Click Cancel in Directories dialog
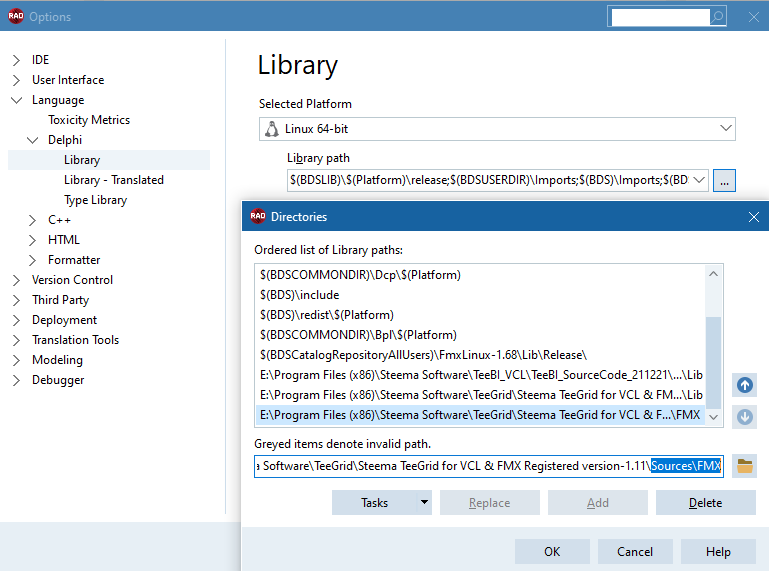Image resolution: width=769 pixels, height=571 pixels. point(635,551)
